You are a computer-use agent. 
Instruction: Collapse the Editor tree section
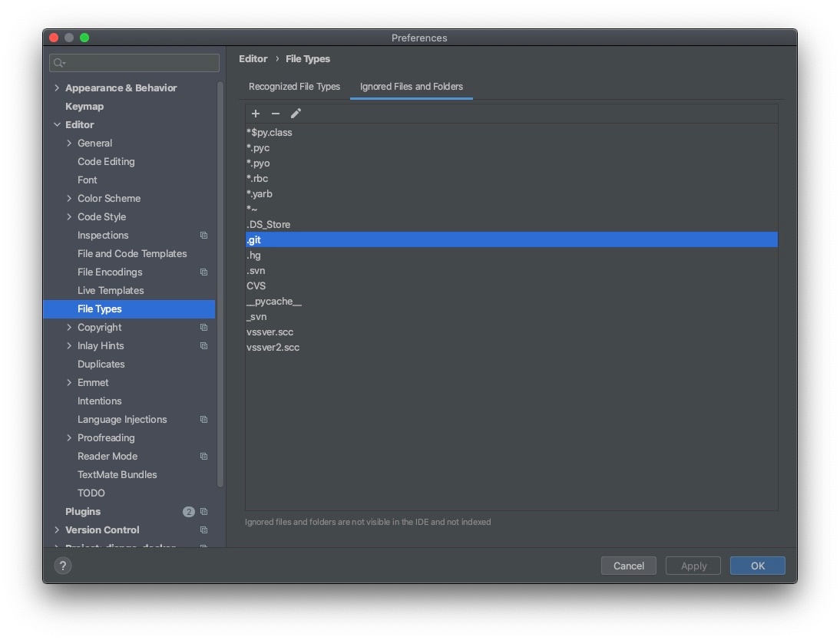[57, 125]
